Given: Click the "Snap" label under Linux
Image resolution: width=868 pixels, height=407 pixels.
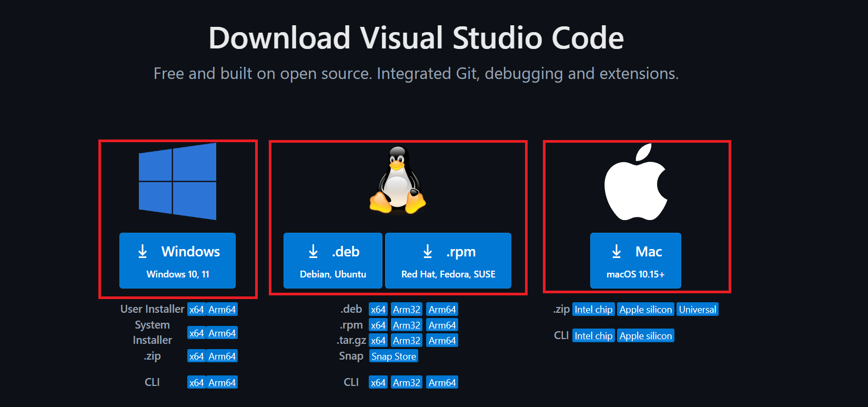Looking at the screenshot, I should [x=351, y=356].
